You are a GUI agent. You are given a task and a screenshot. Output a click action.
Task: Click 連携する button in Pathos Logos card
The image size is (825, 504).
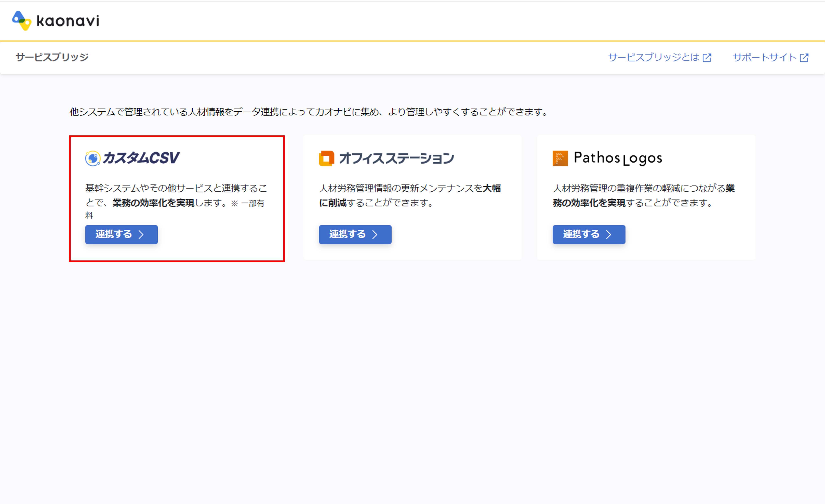pos(589,234)
